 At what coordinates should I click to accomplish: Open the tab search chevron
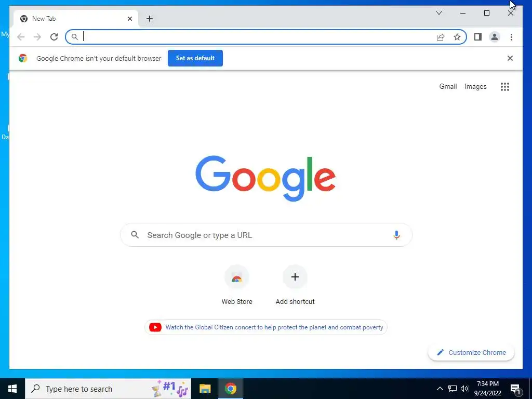(x=438, y=13)
